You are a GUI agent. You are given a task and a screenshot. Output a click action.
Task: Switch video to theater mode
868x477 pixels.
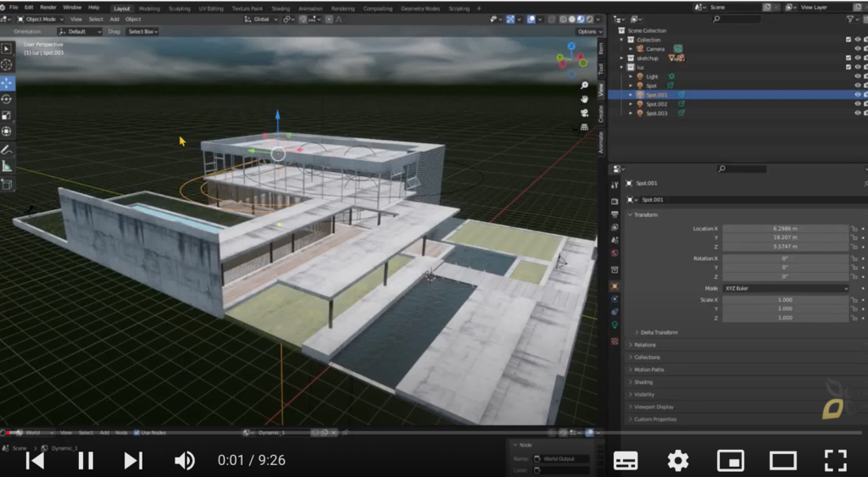point(782,460)
